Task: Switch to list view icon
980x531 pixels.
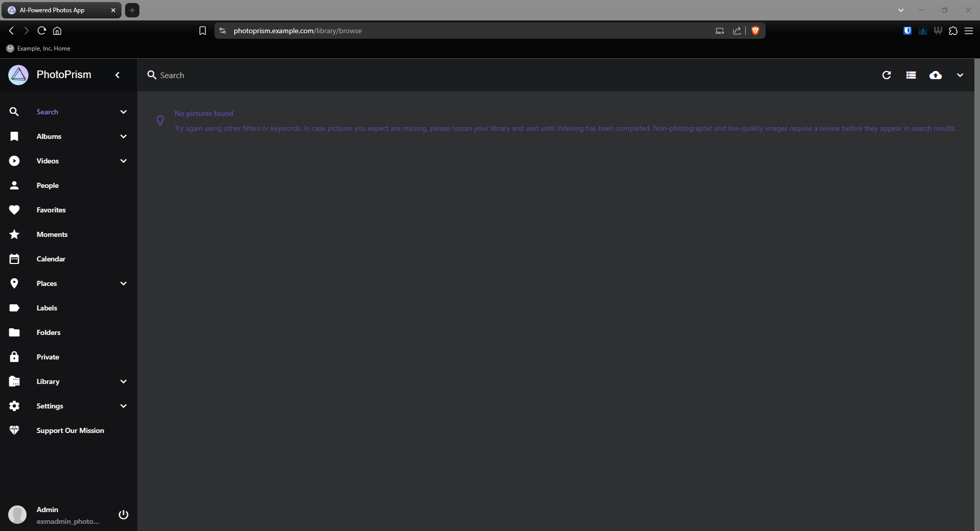Action: coord(911,76)
